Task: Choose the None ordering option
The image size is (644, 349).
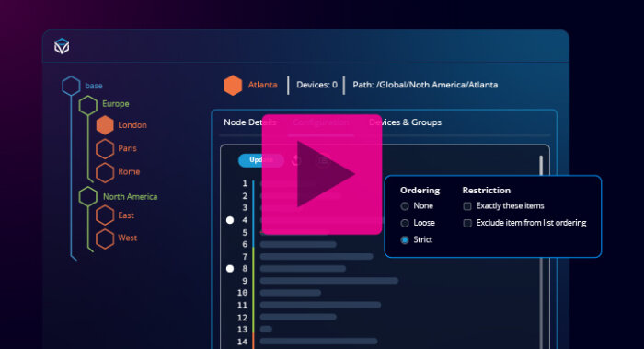Action: pos(405,206)
